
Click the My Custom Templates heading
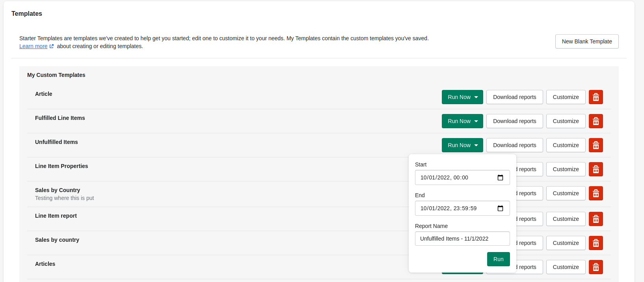pos(56,75)
